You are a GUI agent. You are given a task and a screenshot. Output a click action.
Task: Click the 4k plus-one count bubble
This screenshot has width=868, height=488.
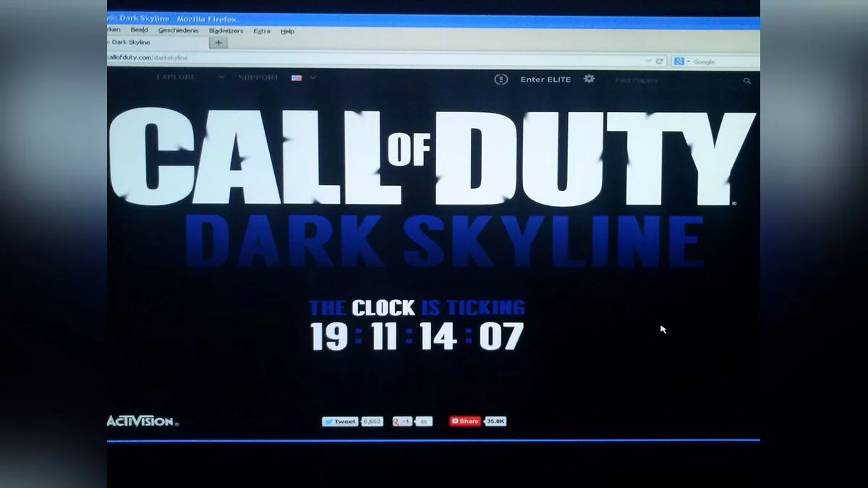click(x=424, y=421)
